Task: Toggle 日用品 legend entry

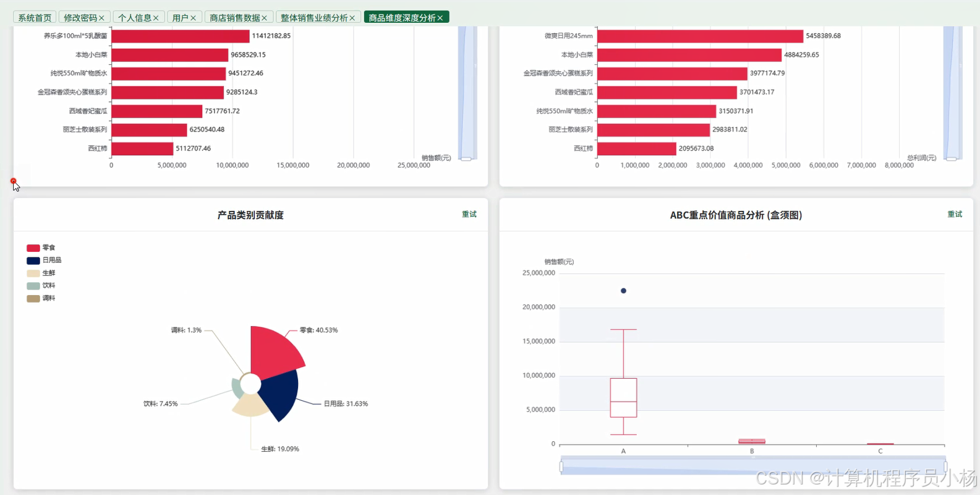Action: click(44, 260)
